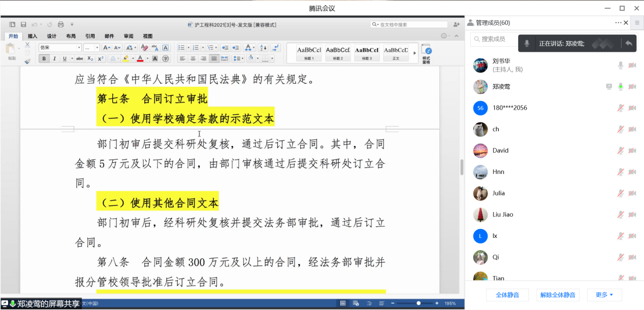
Task: Toggle Italic formatting button
Action: tap(54, 59)
